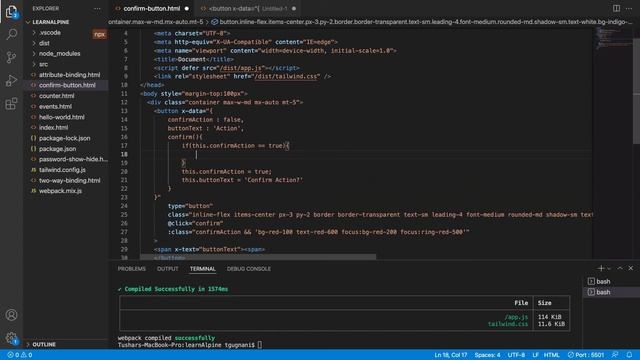This screenshot has width=640, height=360.
Task: Collapse the LEARNALPINE root folder
Action: click(x=50, y=22)
